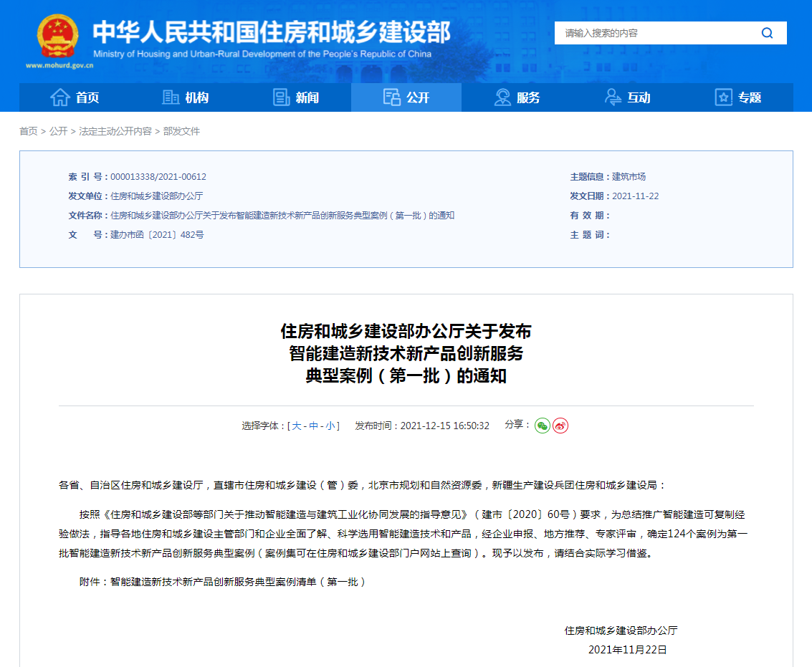The height and width of the screenshot is (667, 812).
Task: Click the search magnifier icon
Action: click(x=767, y=33)
